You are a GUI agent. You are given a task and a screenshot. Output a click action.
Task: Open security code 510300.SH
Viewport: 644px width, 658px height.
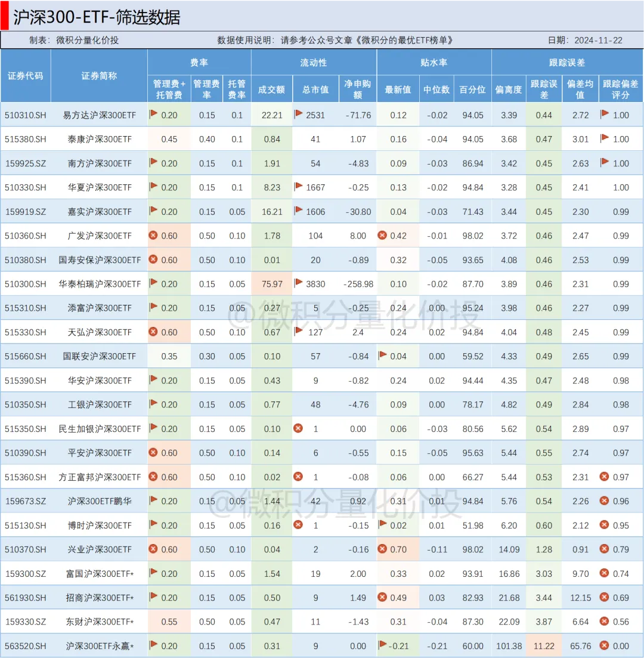point(26,284)
